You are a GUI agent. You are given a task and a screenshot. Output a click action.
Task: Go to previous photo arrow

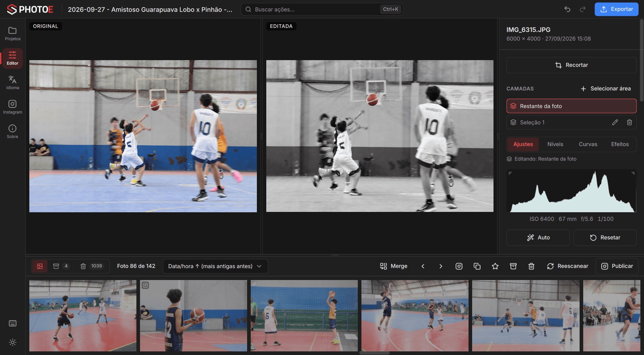click(423, 266)
